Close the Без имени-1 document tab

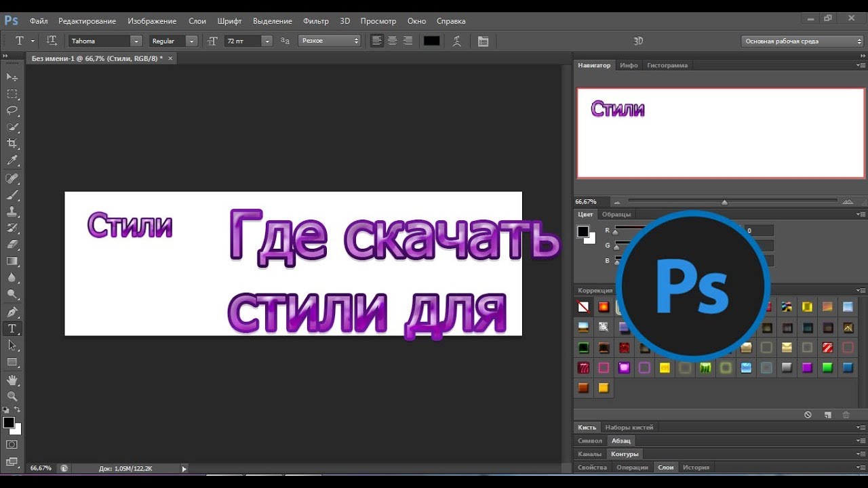pyautogui.click(x=170, y=58)
